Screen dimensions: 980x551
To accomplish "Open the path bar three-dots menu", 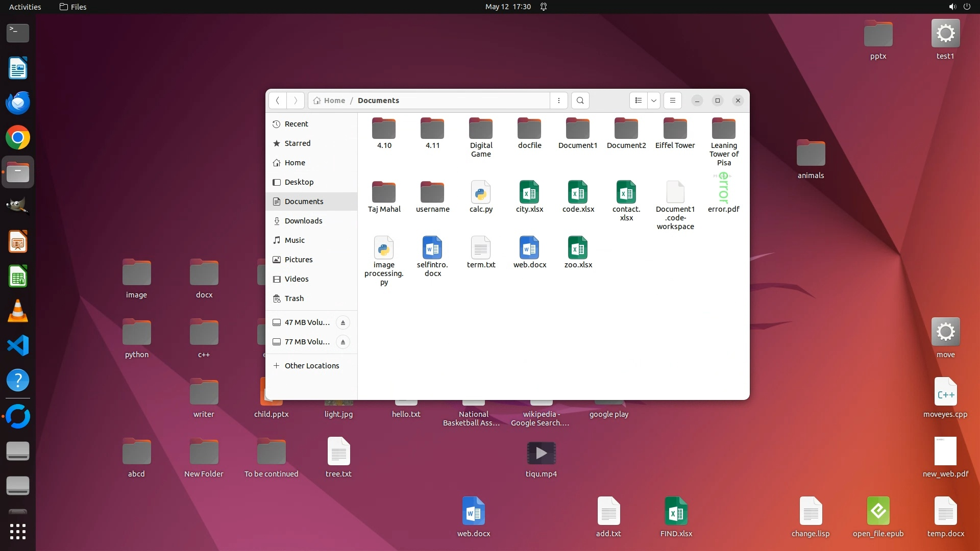I will (559, 101).
